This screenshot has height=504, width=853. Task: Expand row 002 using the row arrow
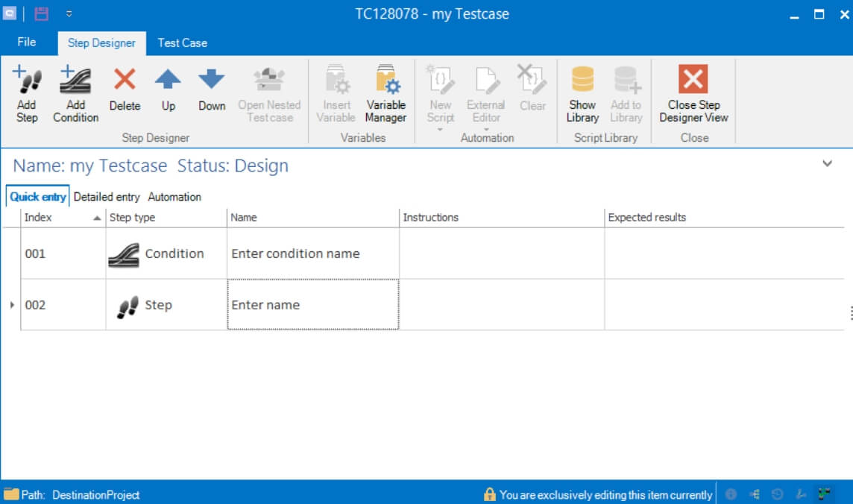pyautogui.click(x=13, y=304)
